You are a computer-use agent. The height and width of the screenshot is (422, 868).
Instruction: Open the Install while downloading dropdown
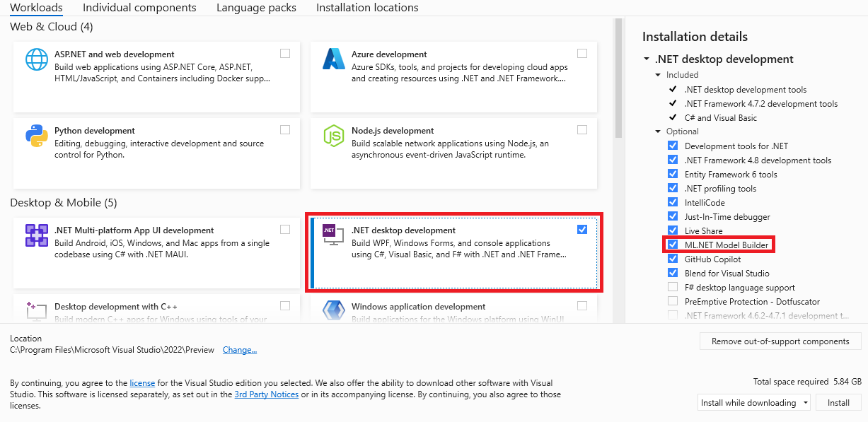753,402
